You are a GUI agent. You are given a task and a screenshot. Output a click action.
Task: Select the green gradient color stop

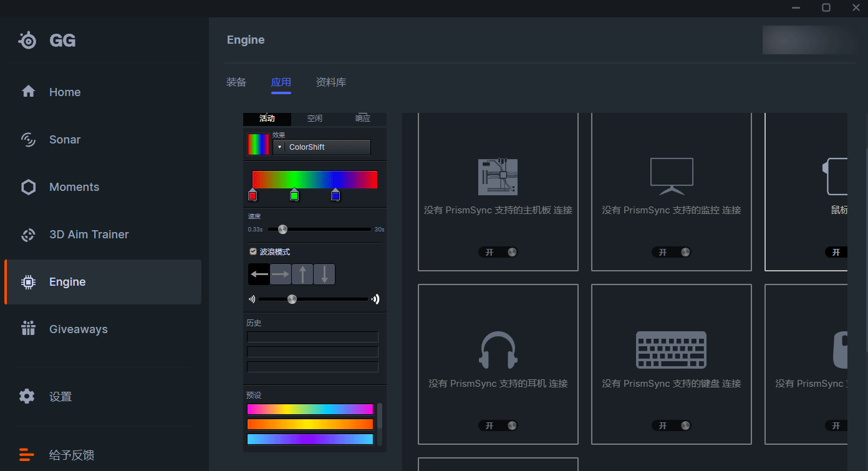pos(294,195)
